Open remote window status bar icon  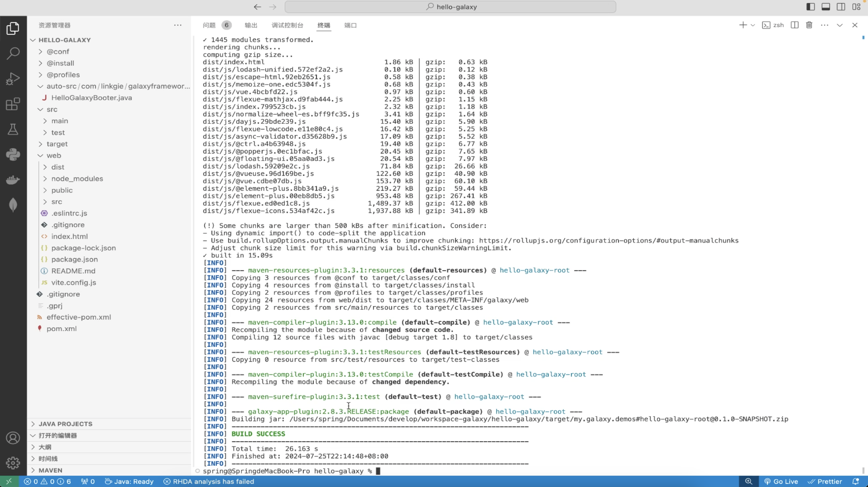tap(9, 481)
